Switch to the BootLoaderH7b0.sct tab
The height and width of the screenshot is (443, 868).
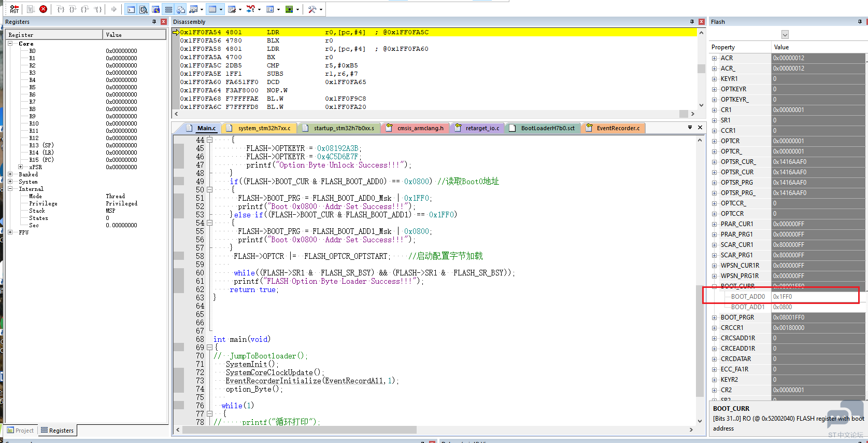click(x=543, y=128)
